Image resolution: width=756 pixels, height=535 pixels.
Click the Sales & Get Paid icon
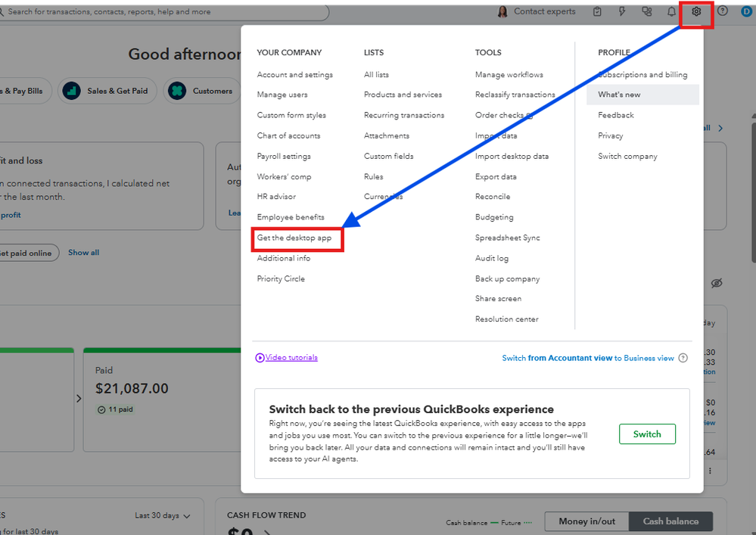[72, 91]
